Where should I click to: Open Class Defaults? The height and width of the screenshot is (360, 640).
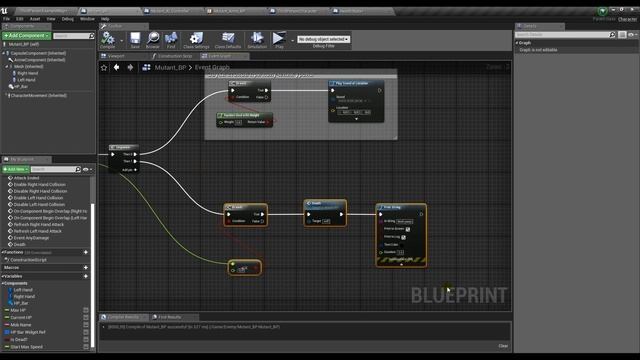(x=228, y=40)
